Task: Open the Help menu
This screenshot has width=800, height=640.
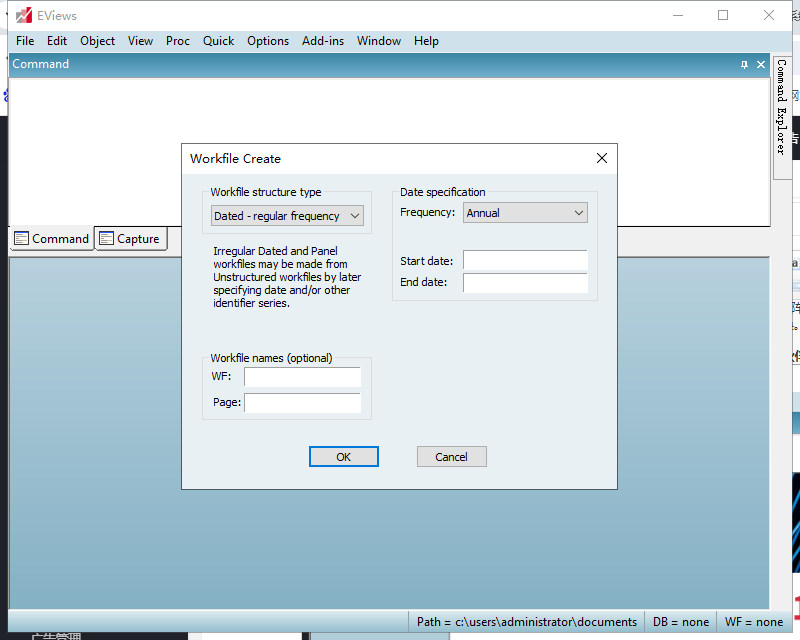Action: [x=426, y=41]
